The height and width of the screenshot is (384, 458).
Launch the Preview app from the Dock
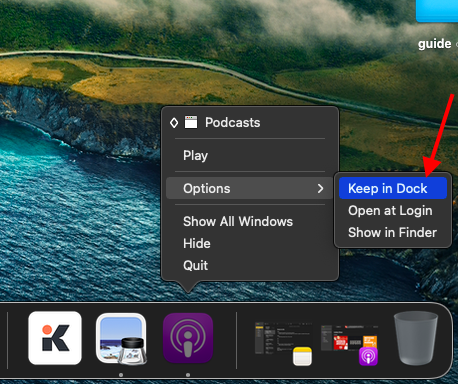click(121, 339)
